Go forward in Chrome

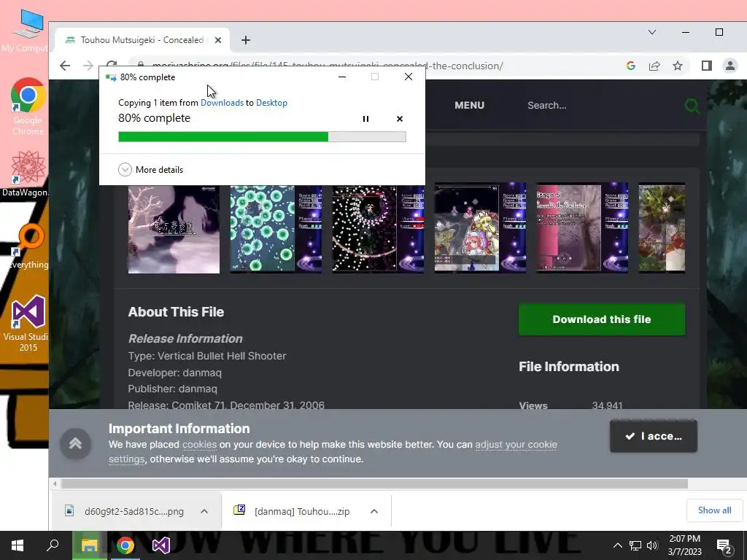pyautogui.click(x=88, y=66)
